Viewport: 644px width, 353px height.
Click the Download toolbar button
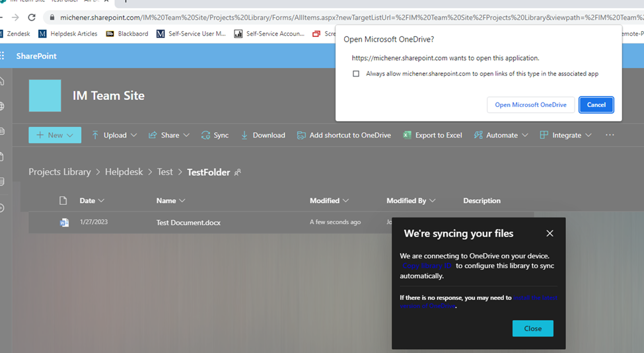(263, 136)
